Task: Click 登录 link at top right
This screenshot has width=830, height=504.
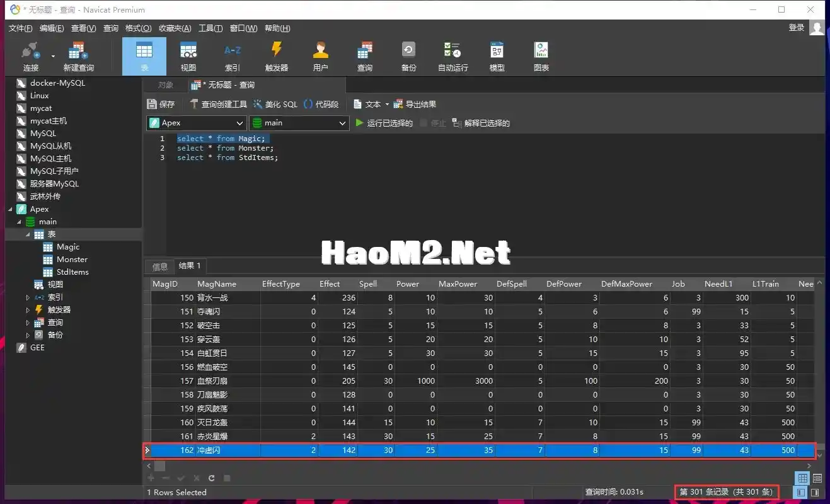Action: click(797, 28)
